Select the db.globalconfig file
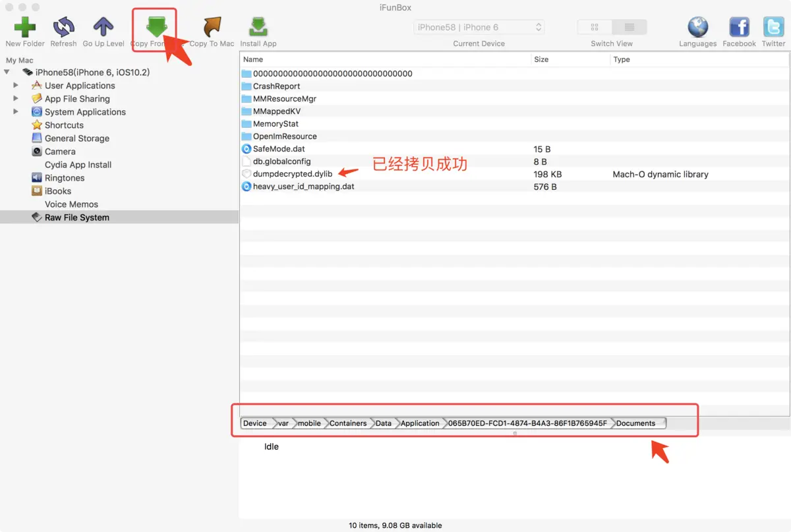The image size is (791, 532). coord(515,162)
